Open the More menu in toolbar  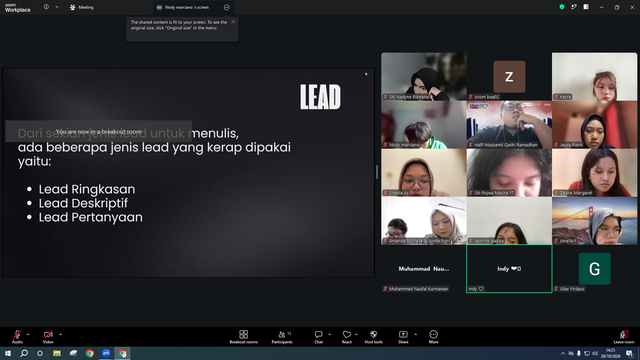pyautogui.click(x=433, y=337)
